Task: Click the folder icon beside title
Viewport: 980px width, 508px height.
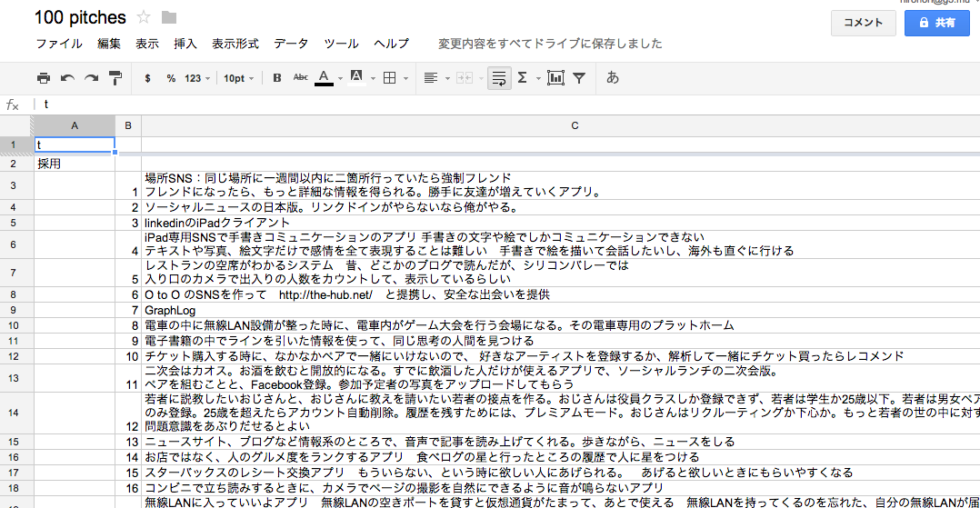Action: point(169,17)
